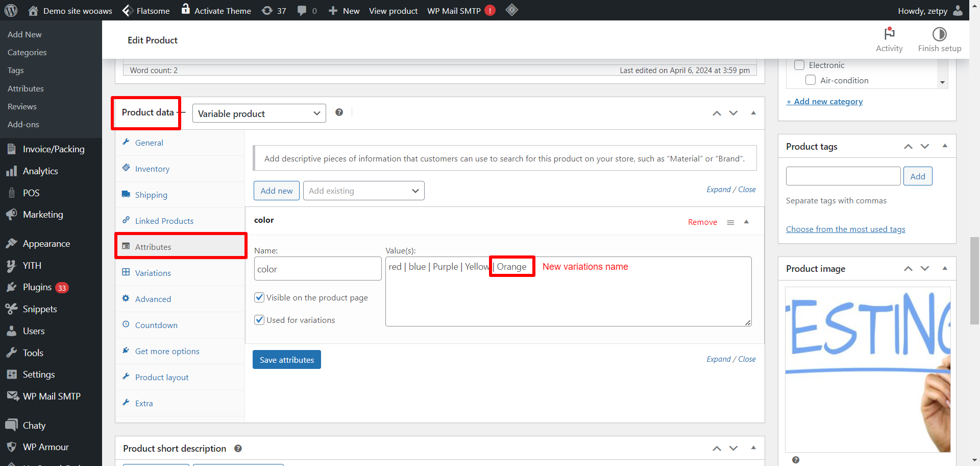Move Product data panel down
This screenshot has width=980, height=466.
coord(733,113)
